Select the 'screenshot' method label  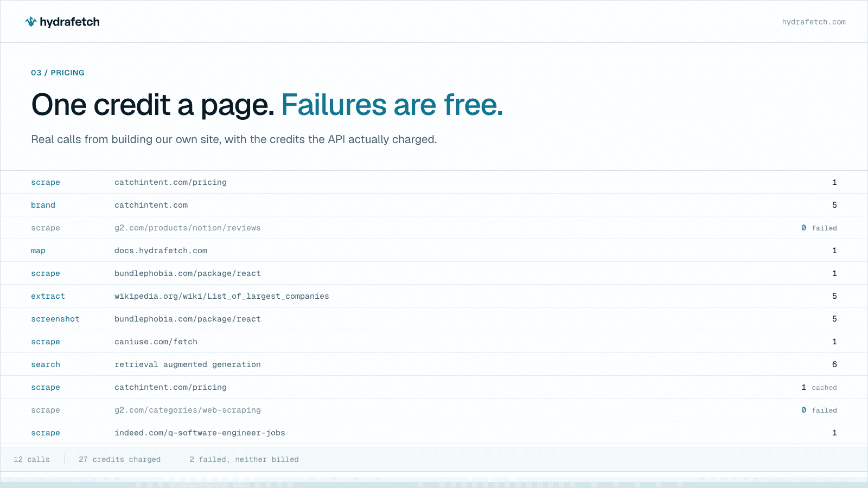[x=55, y=319]
